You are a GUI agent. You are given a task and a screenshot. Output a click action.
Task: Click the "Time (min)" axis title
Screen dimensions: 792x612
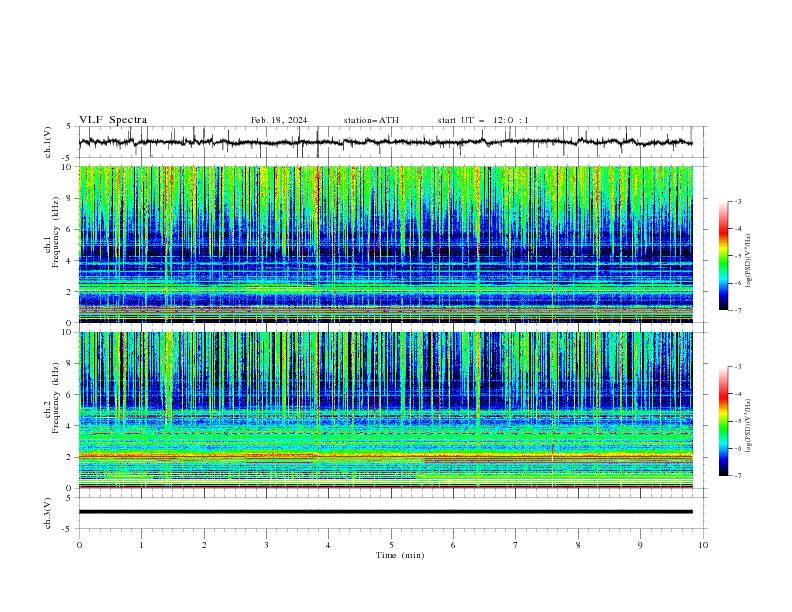(x=400, y=555)
